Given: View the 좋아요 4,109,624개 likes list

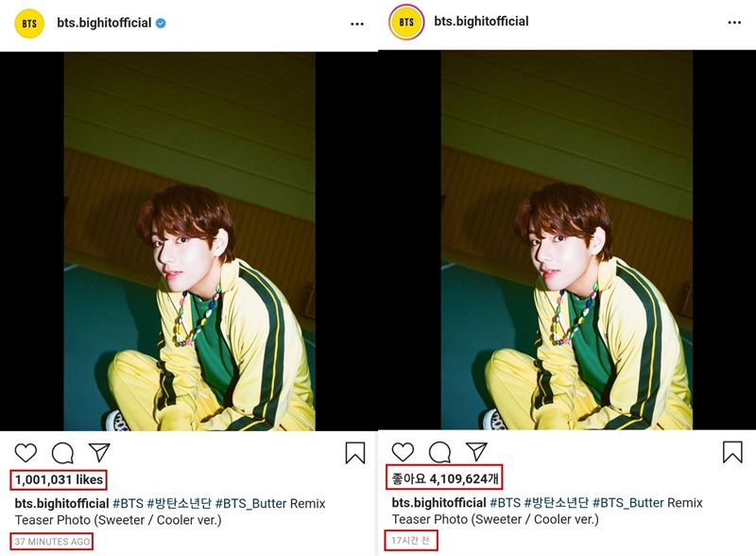Looking at the screenshot, I should pos(445,478).
